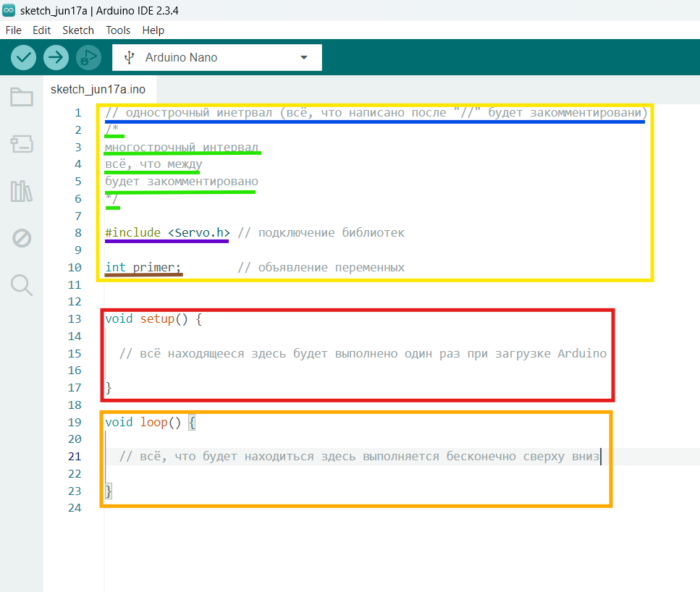Image resolution: width=700 pixels, height=592 pixels.
Task: Click the 'многострочный интервал' comment line
Action: coord(182,147)
